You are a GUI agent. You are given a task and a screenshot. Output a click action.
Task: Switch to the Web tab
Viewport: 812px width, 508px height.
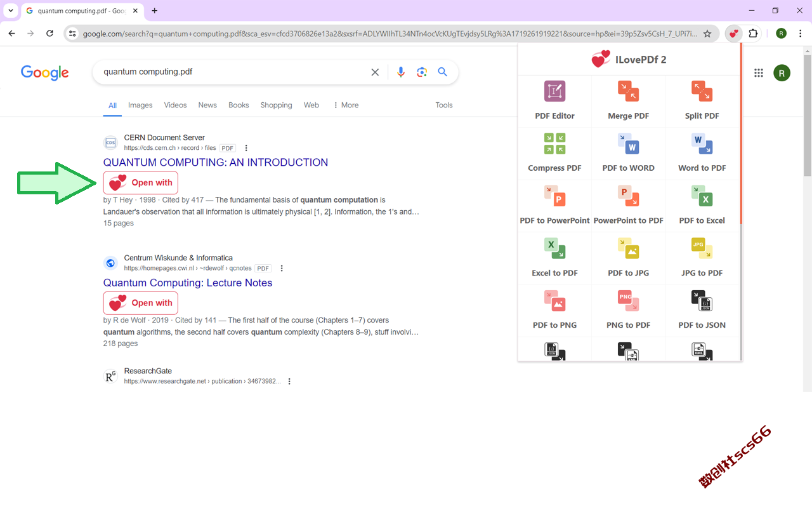tap(311, 105)
